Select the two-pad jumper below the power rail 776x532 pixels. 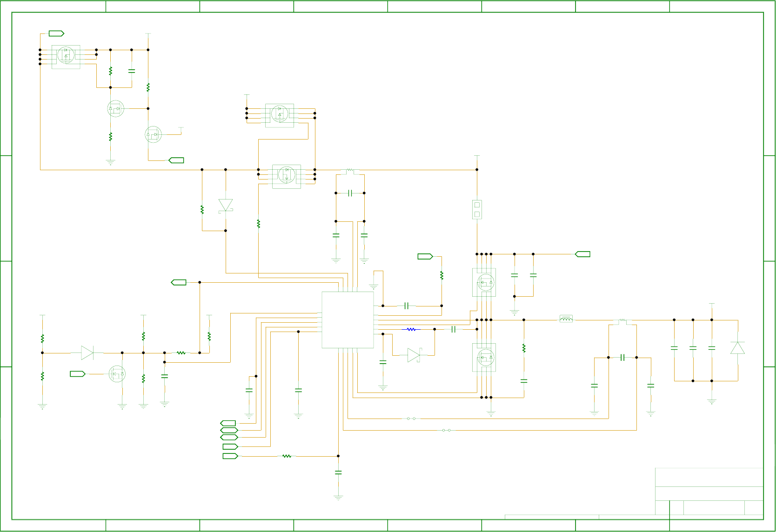pos(477,209)
